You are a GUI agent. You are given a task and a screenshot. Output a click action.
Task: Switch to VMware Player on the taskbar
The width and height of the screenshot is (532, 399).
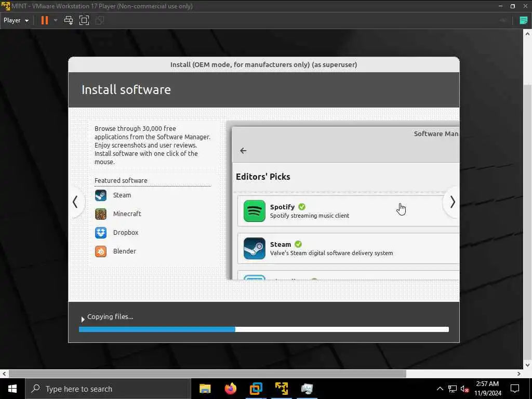pyautogui.click(x=281, y=389)
